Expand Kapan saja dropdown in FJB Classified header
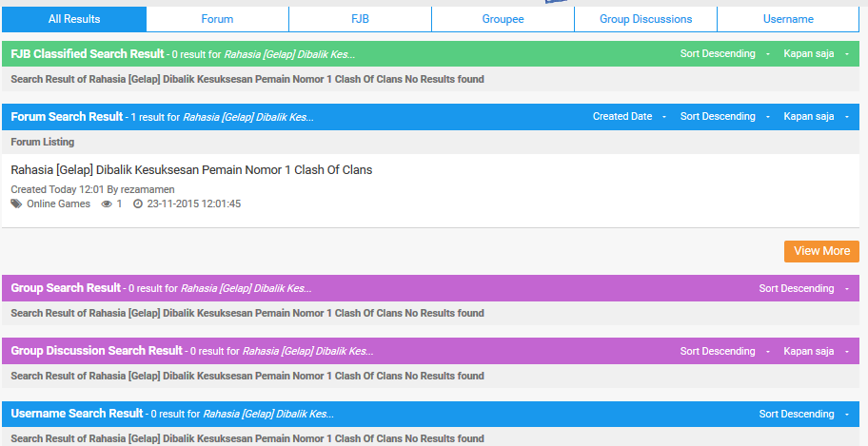Image resolution: width=868 pixels, height=446 pixels. point(815,54)
